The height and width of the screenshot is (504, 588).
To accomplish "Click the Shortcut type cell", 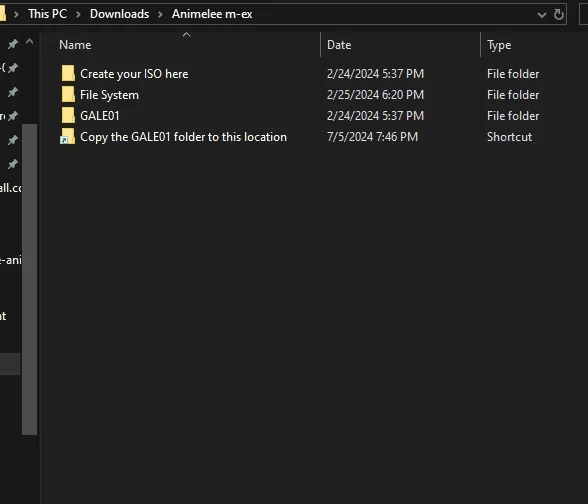I will [509, 137].
